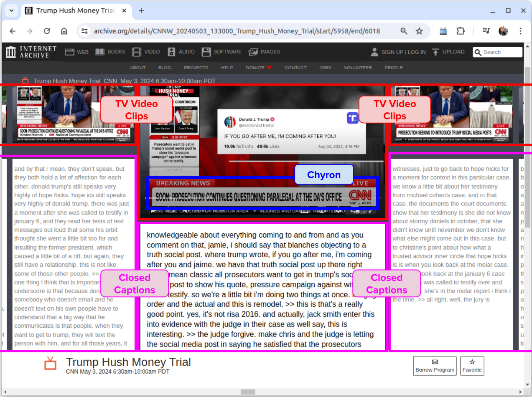Go back using the browser back arrow
532x397 pixels.
[13, 31]
